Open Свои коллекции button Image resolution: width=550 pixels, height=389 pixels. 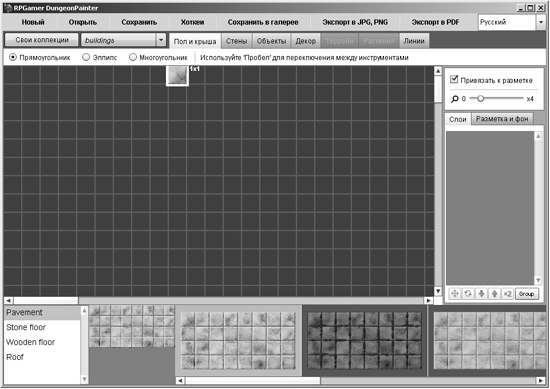click(42, 40)
